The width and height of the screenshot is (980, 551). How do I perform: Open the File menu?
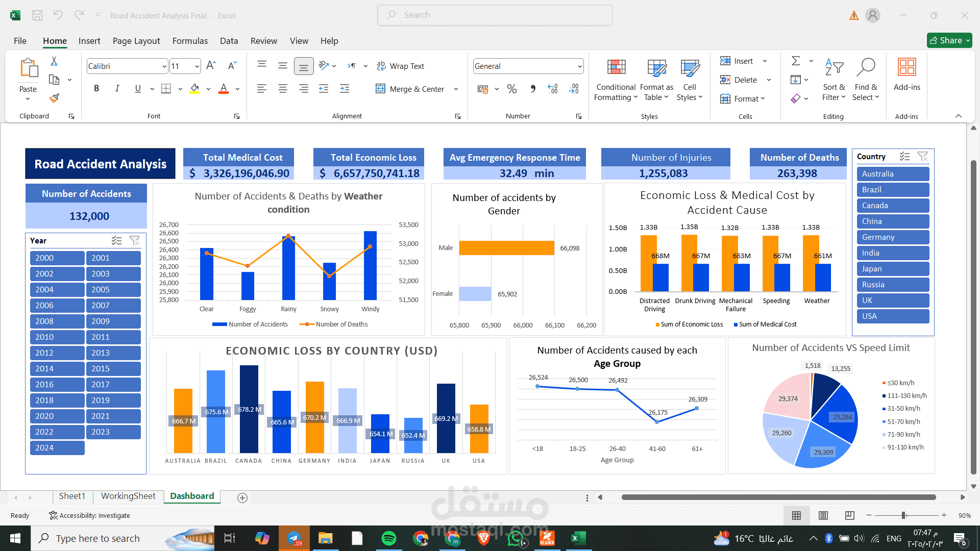(20, 41)
